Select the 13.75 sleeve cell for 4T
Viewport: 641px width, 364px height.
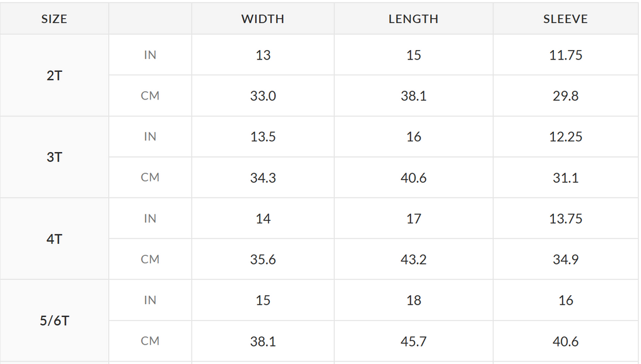coord(565,218)
